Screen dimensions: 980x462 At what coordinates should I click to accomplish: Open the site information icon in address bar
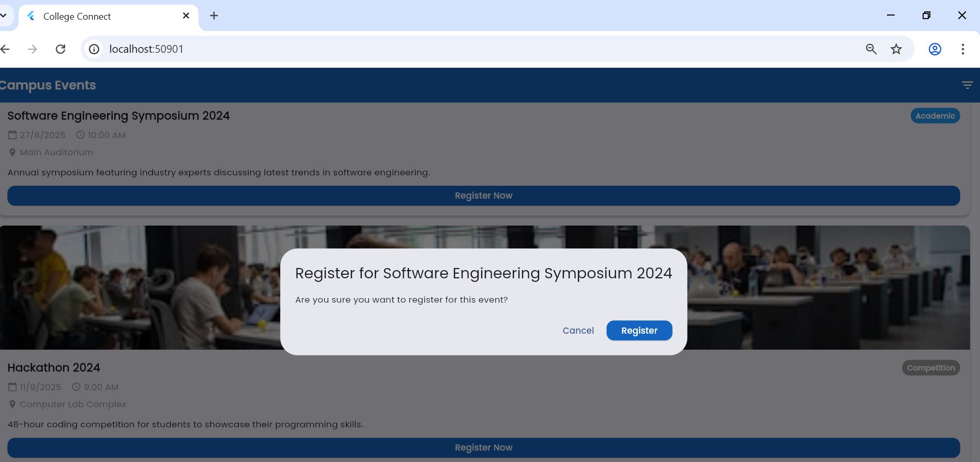point(94,49)
